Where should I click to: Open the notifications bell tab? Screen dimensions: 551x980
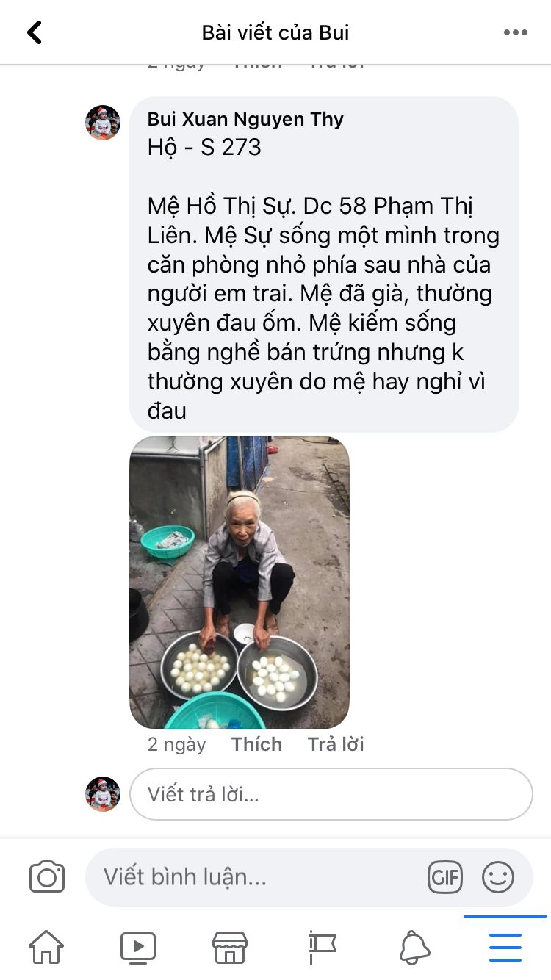[x=414, y=948]
